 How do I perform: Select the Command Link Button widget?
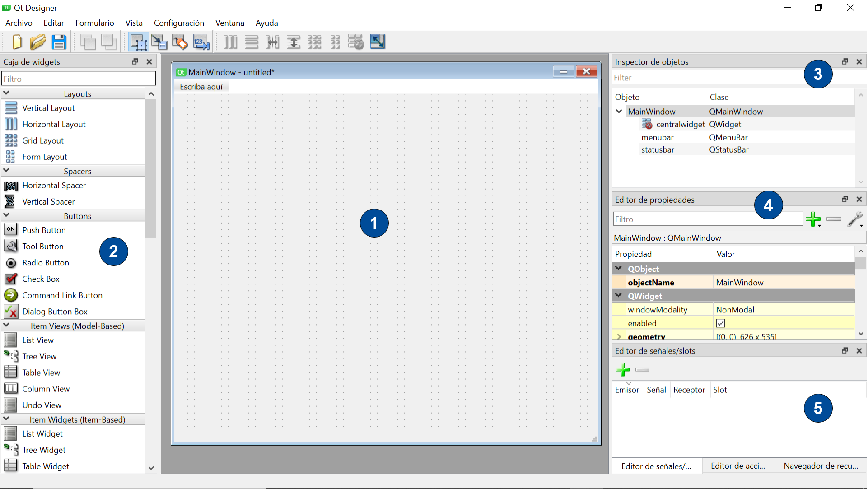coord(62,295)
